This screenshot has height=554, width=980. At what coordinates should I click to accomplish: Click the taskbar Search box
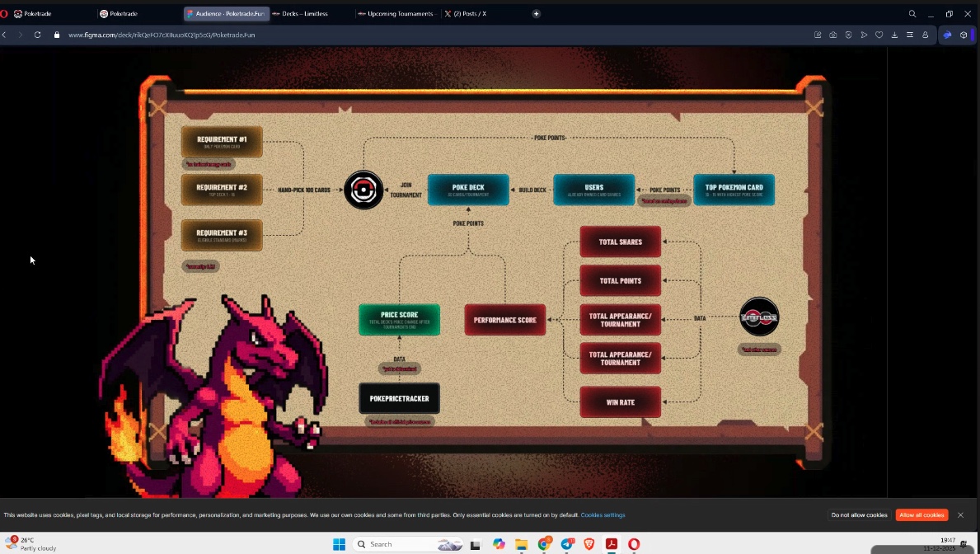coord(409,544)
